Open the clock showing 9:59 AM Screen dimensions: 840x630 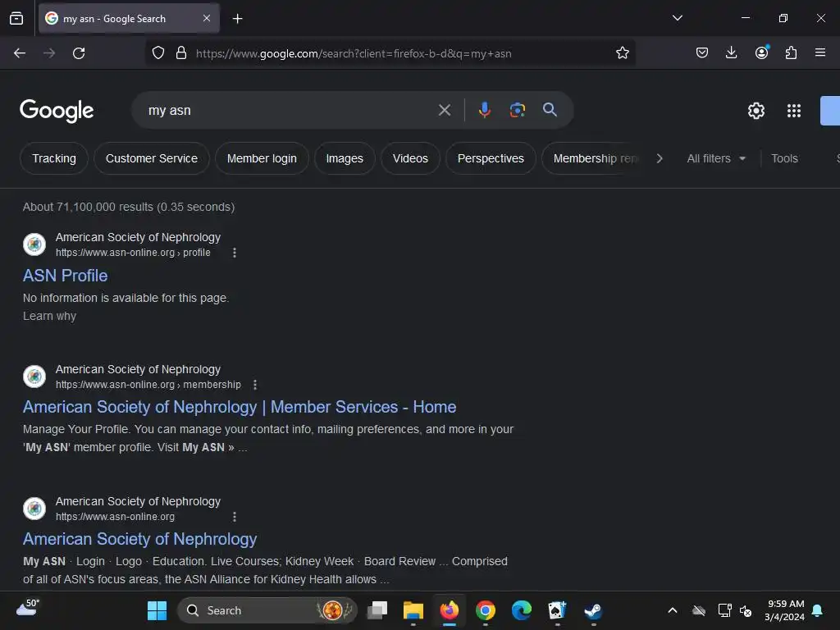pos(785,610)
